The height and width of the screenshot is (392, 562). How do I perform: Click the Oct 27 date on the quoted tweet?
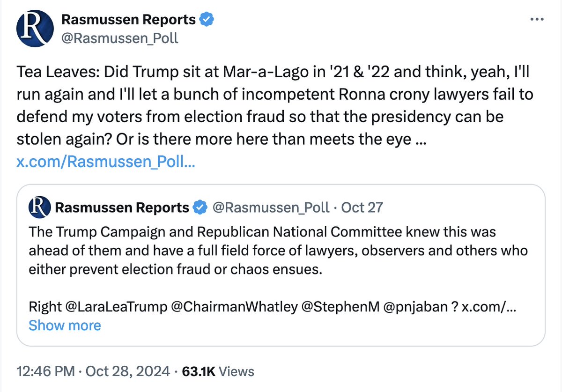(x=362, y=207)
